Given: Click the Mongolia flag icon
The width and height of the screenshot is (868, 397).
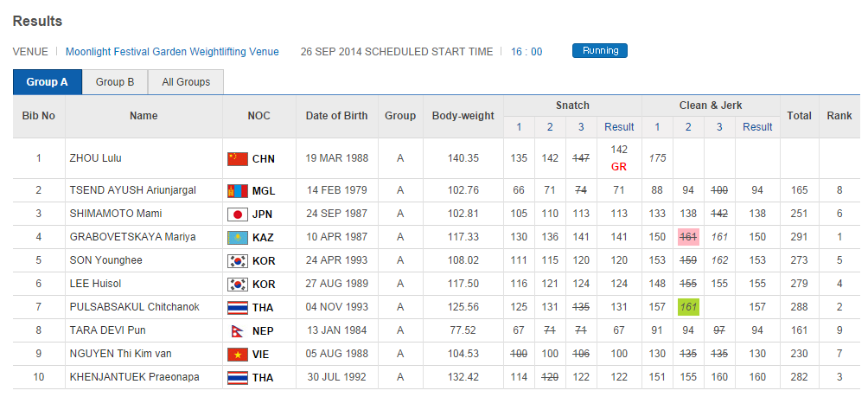Looking at the screenshot, I should (237, 190).
